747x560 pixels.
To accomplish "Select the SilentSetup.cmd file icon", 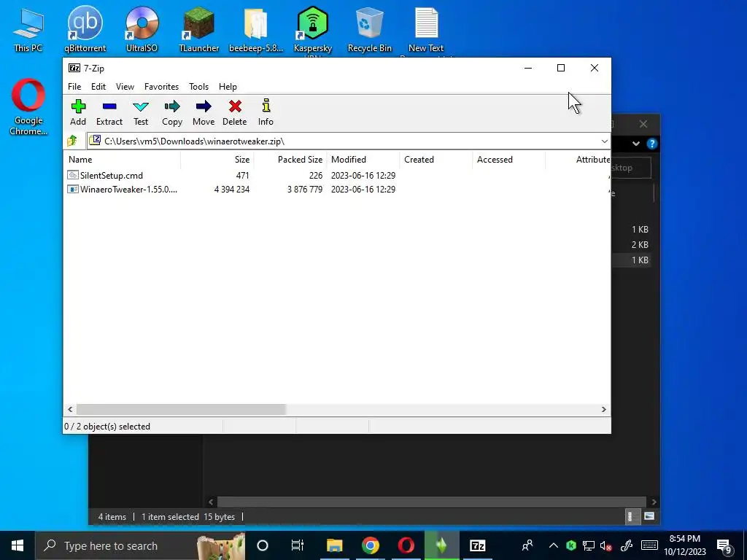I will [73, 175].
